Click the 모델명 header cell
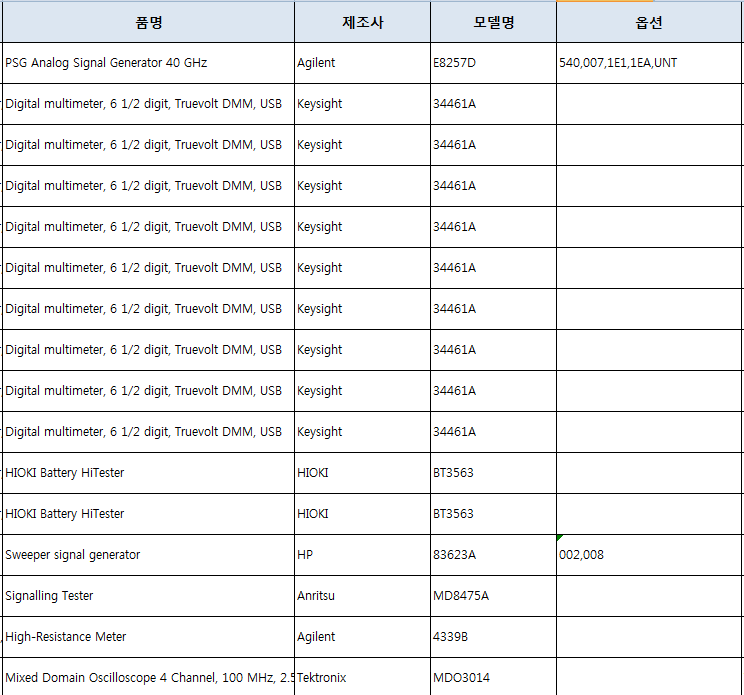This screenshot has height=695, width=744. [x=493, y=22]
